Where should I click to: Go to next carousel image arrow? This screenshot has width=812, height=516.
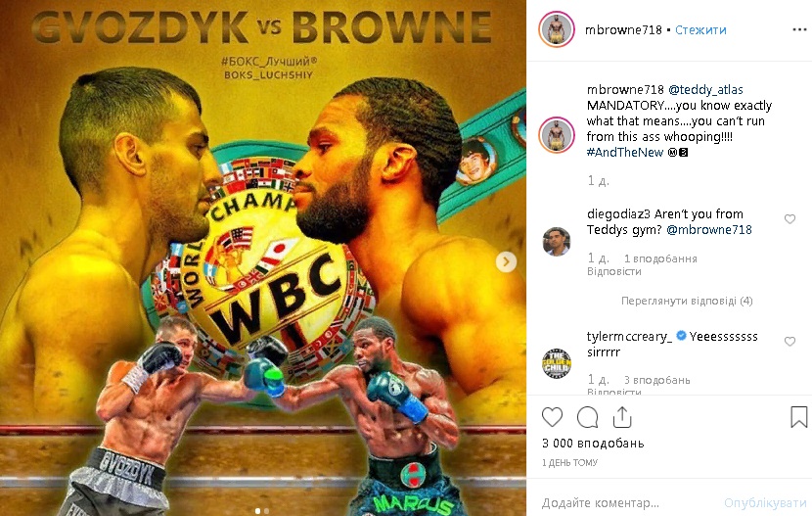click(x=506, y=261)
